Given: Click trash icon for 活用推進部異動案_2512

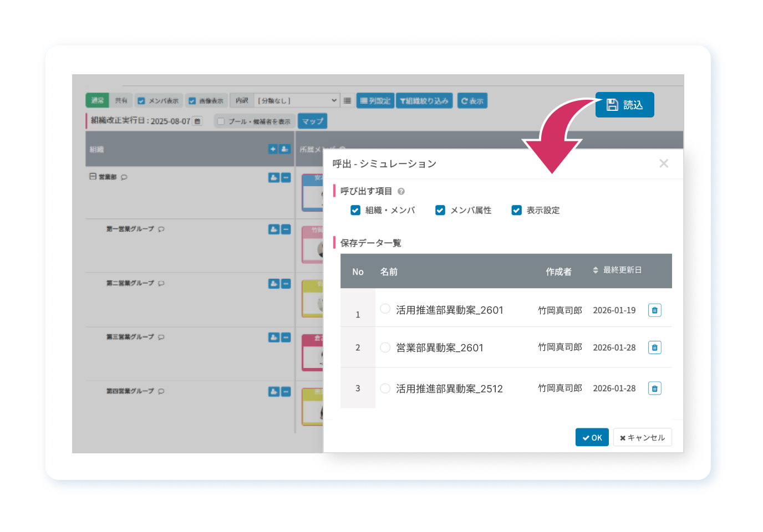Looking at the screenshot, I should pyautogui.click(x=654, y=388).
